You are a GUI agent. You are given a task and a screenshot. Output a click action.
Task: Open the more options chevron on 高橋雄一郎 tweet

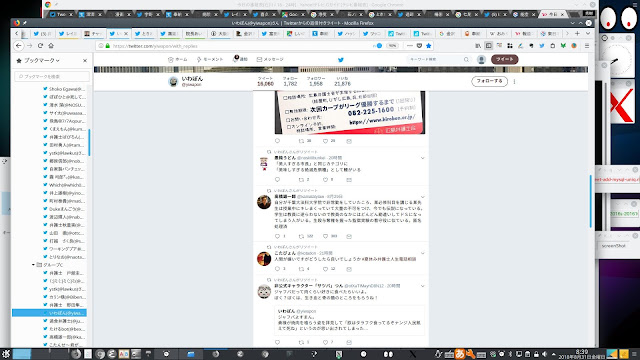point(422,197)
